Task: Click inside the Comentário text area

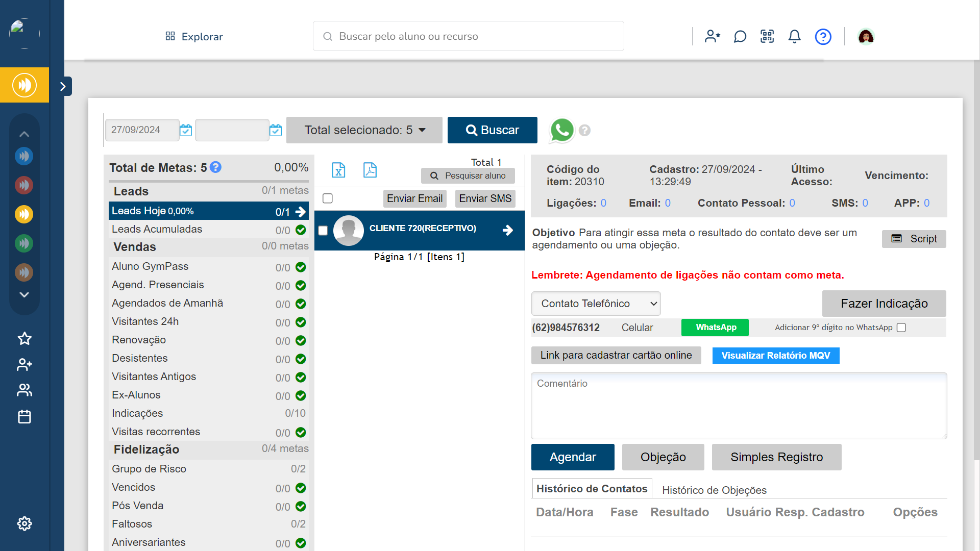Action: [x=739, y=406]
